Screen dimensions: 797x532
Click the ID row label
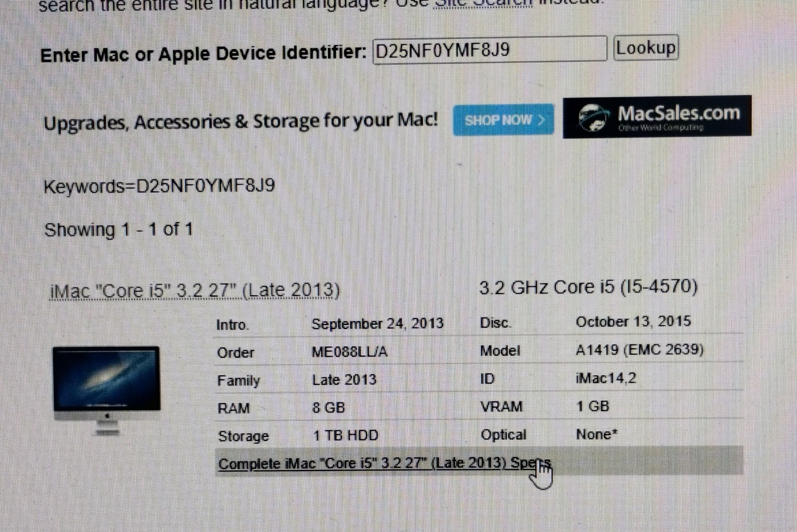tap(487, 379)
